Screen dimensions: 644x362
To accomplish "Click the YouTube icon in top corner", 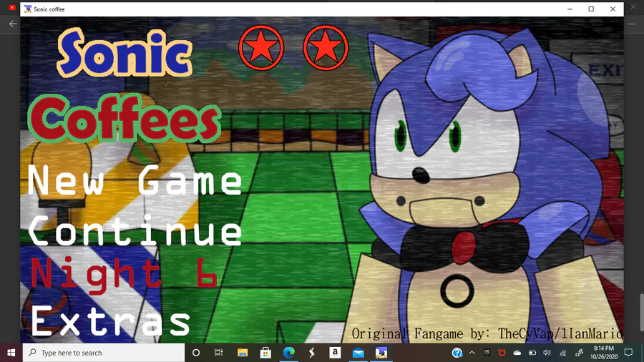I will pos(12,7).
